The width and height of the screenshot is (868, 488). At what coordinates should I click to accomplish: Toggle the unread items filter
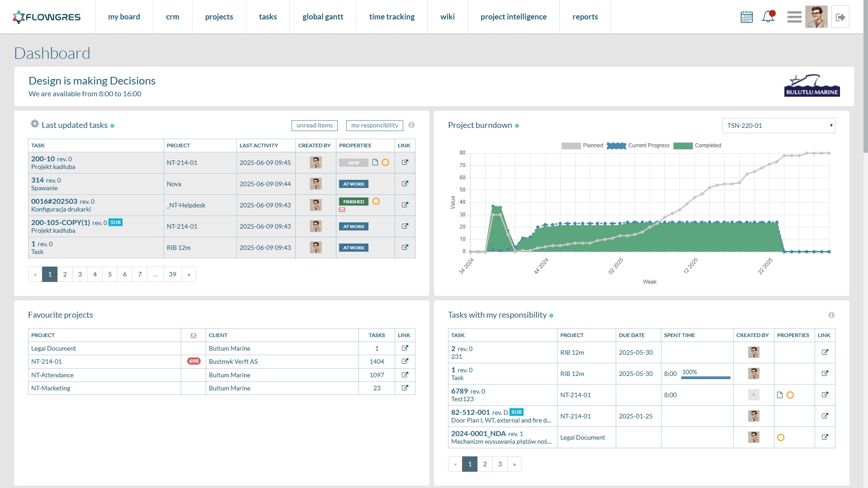coord(315,126)
